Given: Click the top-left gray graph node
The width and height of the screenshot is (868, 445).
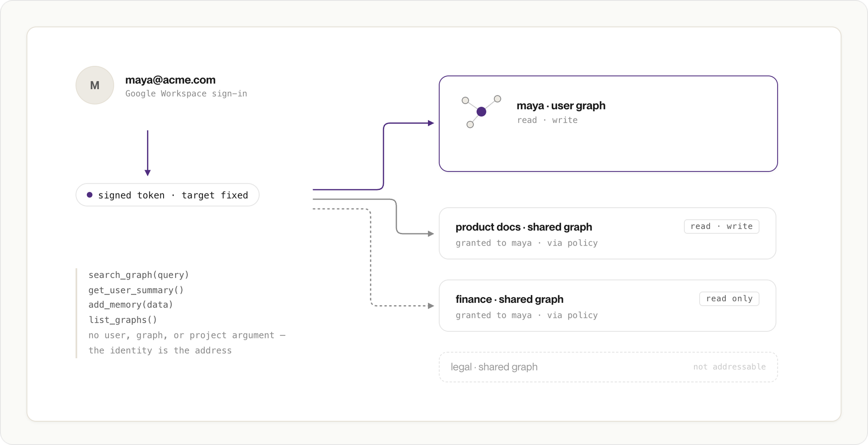Looking at the screenshot, I should click(x=465, y=101).
